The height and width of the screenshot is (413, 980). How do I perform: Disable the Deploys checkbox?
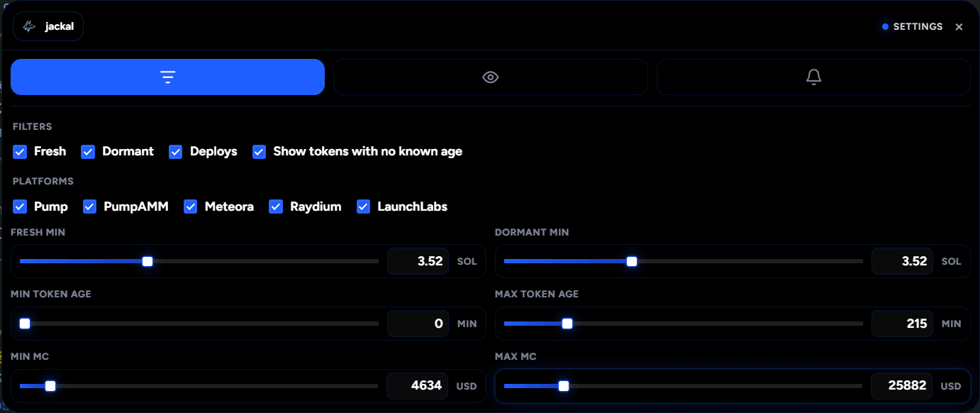(x=176, y=152)
